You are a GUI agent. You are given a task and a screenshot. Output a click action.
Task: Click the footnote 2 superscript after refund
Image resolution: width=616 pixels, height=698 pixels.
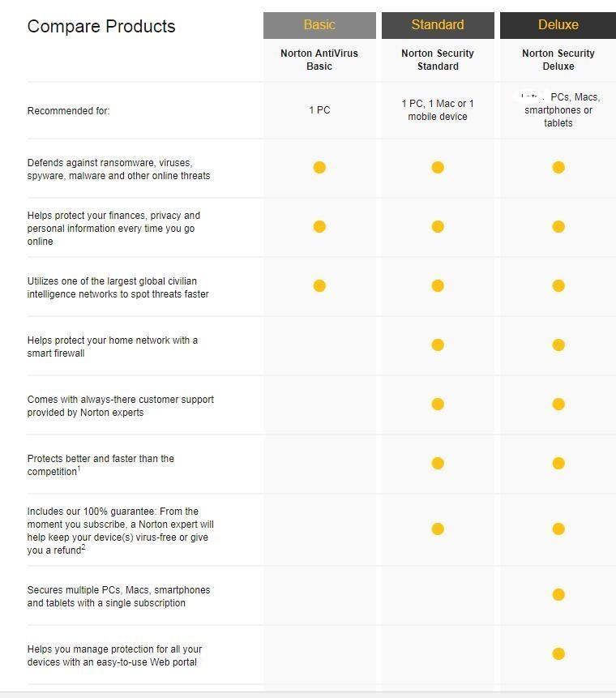click(83, 547)
